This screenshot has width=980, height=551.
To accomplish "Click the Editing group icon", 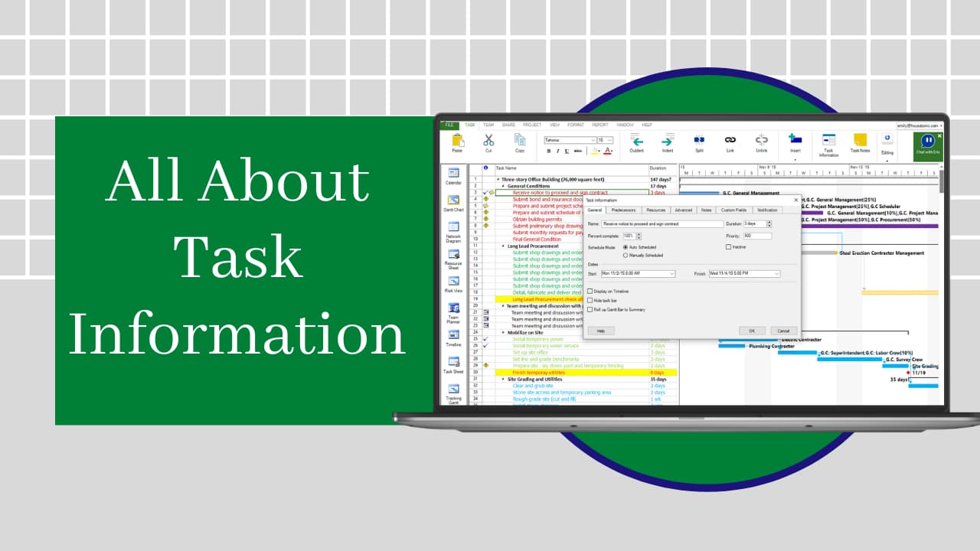I will 887,140.
